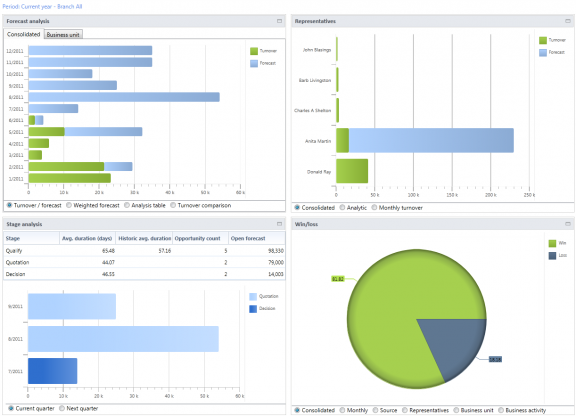Select Monthly turnover radio option
576x416 pixels.
374,208
